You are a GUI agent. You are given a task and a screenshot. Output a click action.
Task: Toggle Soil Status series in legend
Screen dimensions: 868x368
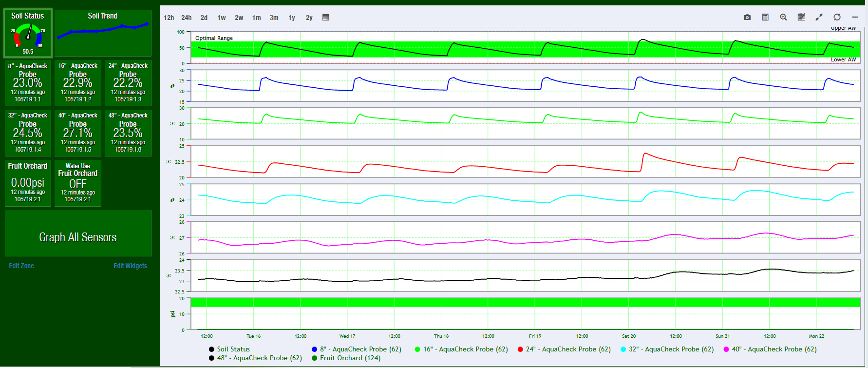click(229, 349)
